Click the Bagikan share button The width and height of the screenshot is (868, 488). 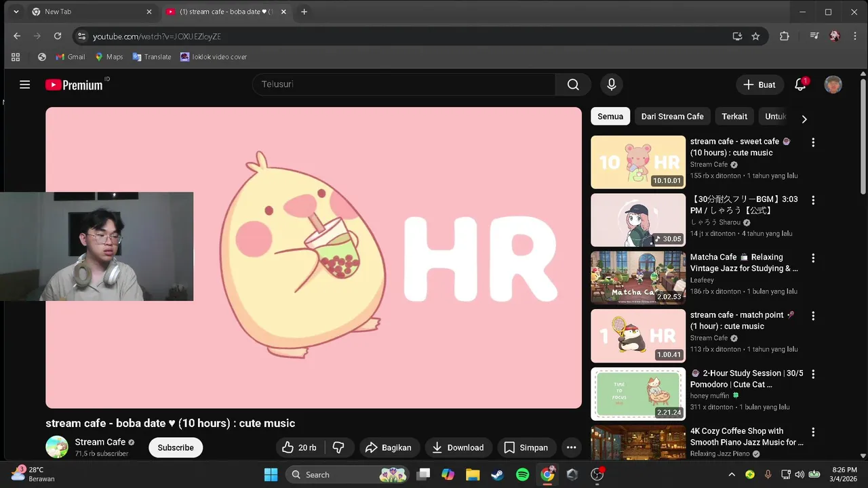[x=389, y=447]
